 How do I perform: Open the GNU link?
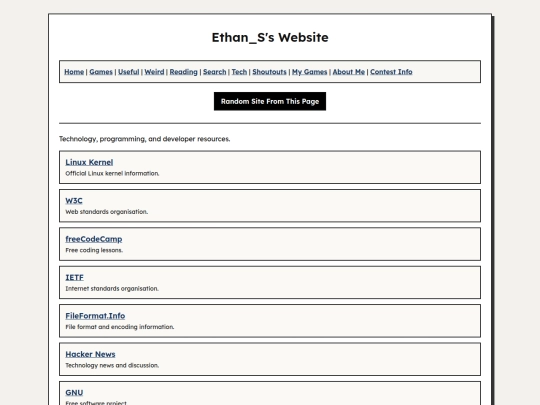[74, 393]
